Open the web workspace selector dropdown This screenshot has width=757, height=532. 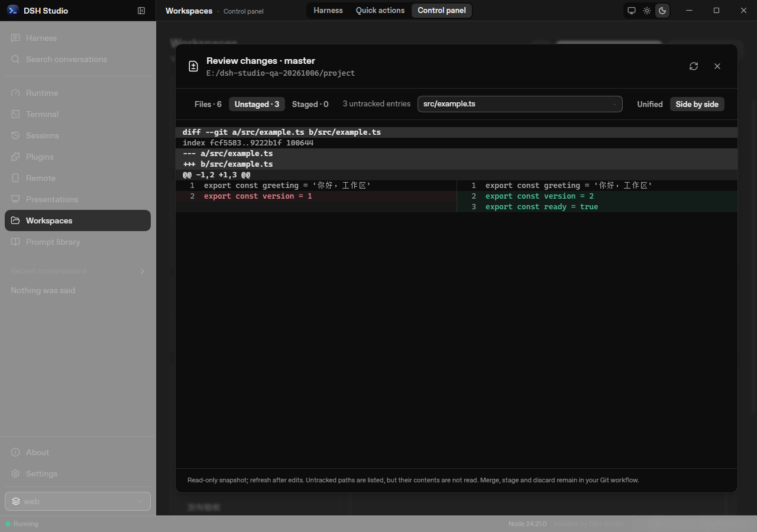pyautogui.click(x=77, y=501)
